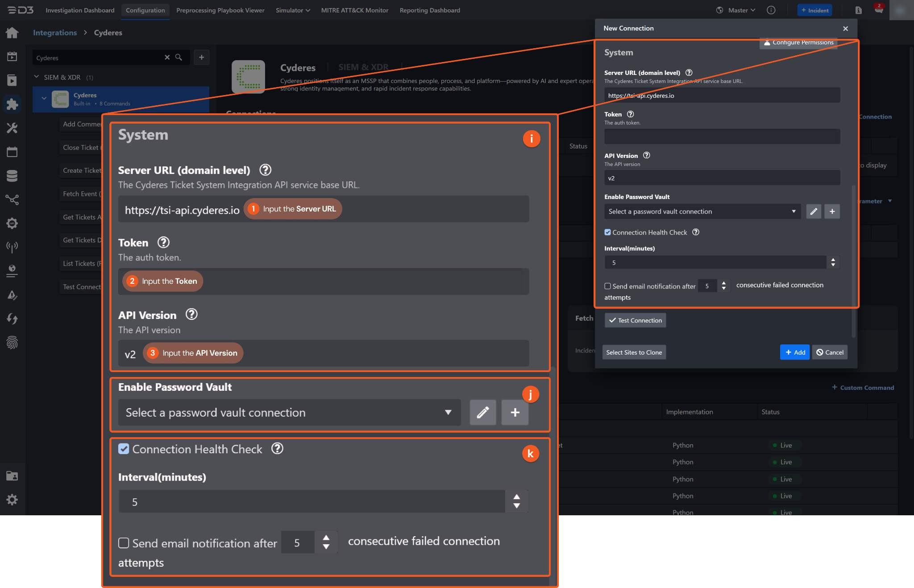Click the edit pencil beside password vault
914x588 pixels.
click(x=814, y=211)
